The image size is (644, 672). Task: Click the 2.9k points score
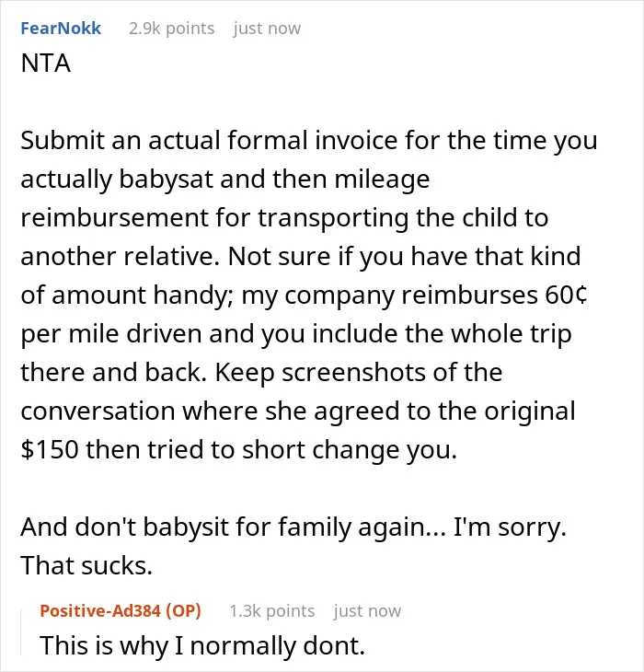(172, 29)
